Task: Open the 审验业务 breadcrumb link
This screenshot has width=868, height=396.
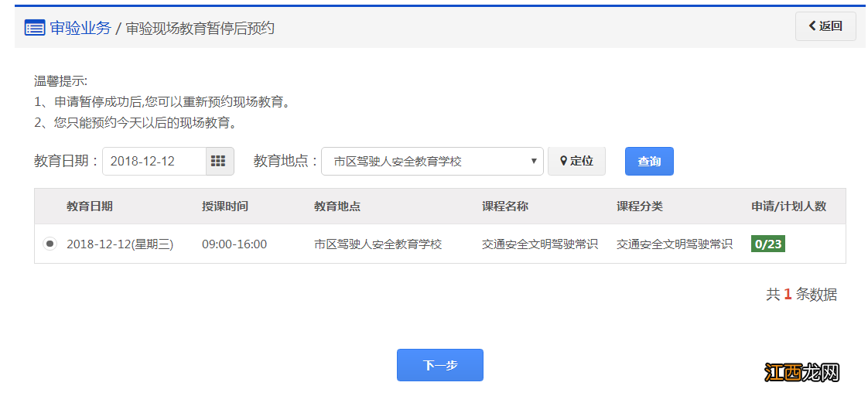Action: click(80, 28)
